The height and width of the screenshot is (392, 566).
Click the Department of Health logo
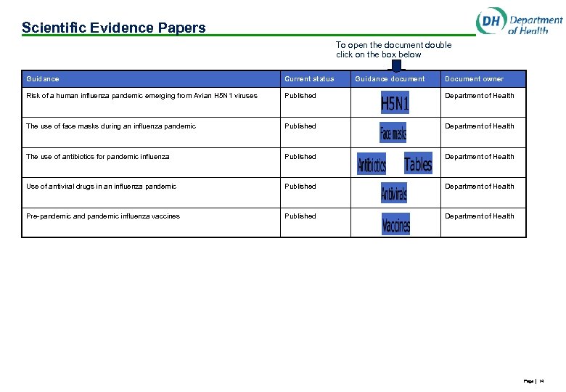click(x=519, y=21)
